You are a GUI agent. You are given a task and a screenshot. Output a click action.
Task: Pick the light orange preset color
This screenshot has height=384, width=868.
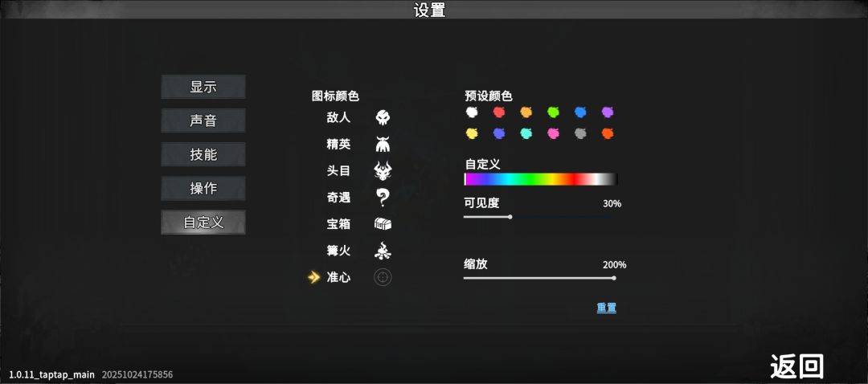pyautogui.click(x=526, y=112)
